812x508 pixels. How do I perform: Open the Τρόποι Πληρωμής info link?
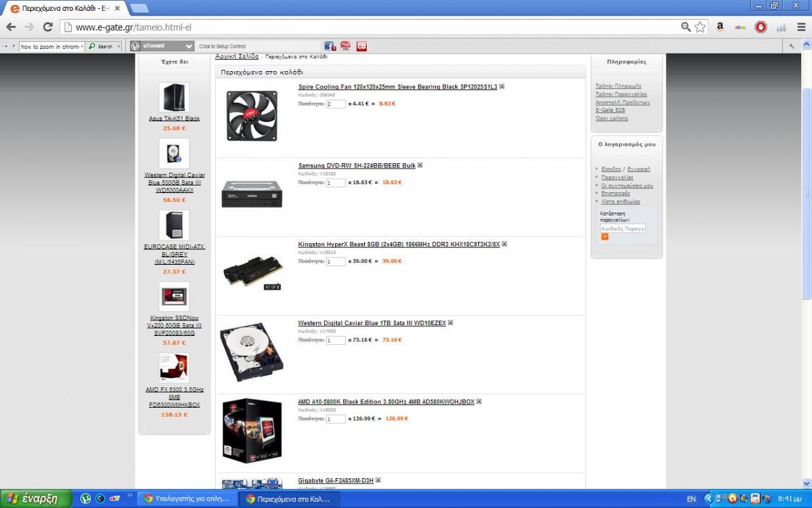point(618,86)
